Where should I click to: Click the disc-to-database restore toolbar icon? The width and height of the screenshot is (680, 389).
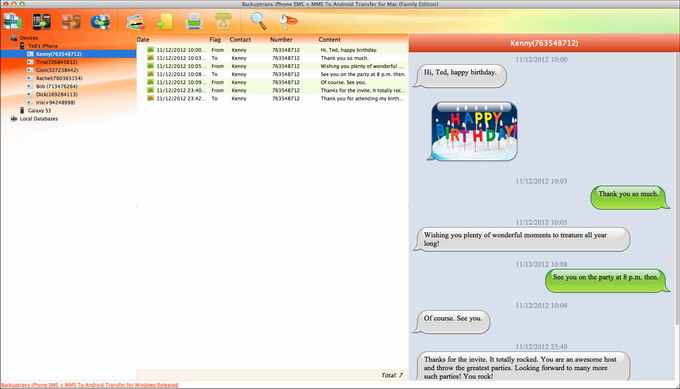(x=100, y=21)
